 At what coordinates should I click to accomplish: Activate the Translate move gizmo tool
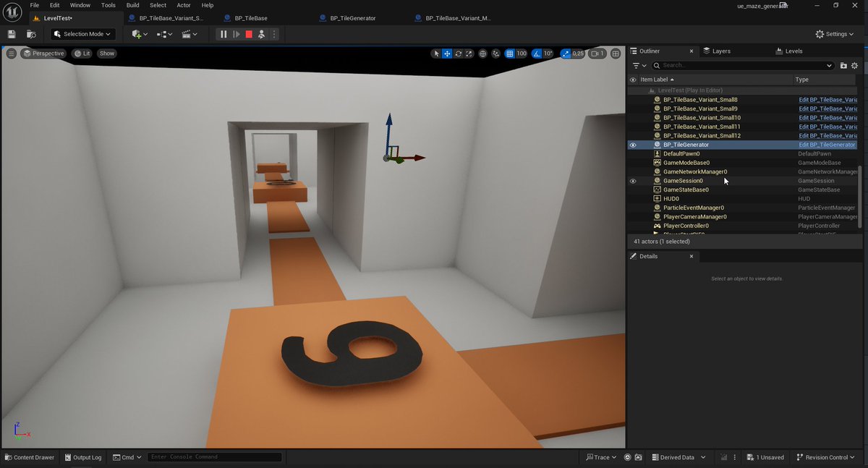447,54
